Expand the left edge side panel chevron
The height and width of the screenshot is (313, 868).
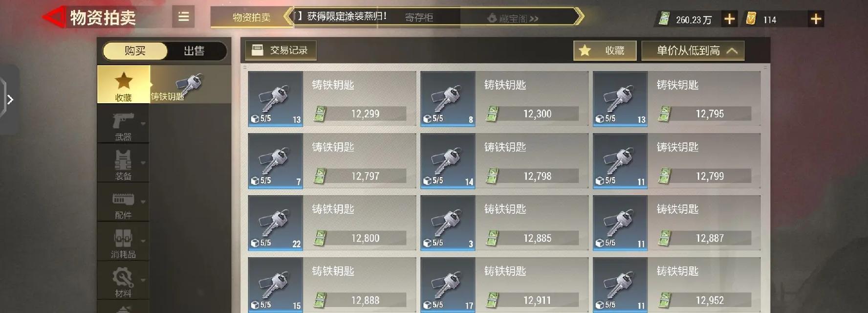(x=9, y=100)
